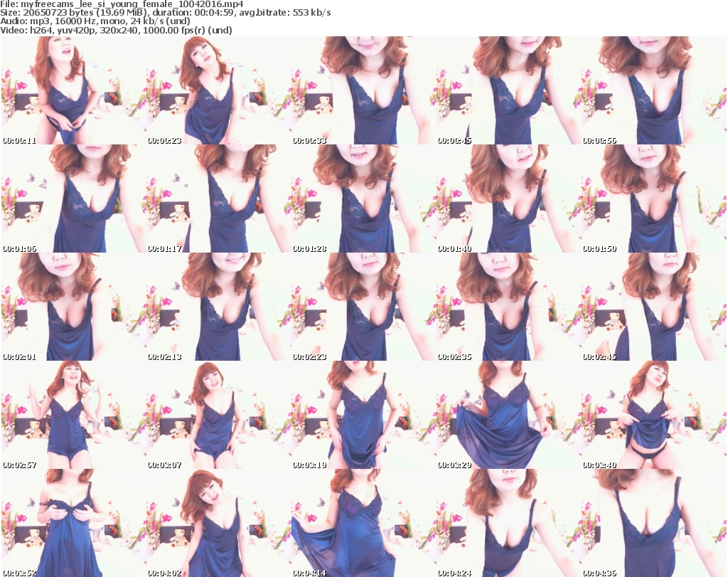This screenshot has height=577, width=728.
Task: Click the file name line in header
Action: (x=122, y=4)
